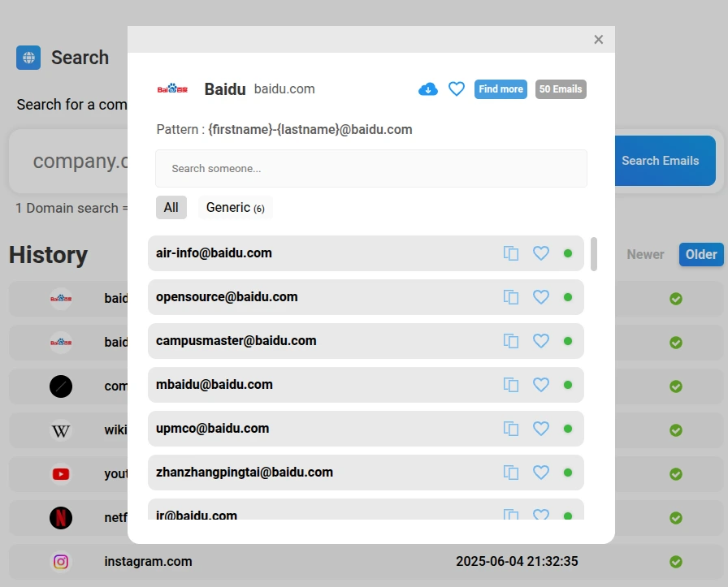Click the Find more button
This screenshot has height=587, width=728.
pyautogui.click(x=500, y=89)
